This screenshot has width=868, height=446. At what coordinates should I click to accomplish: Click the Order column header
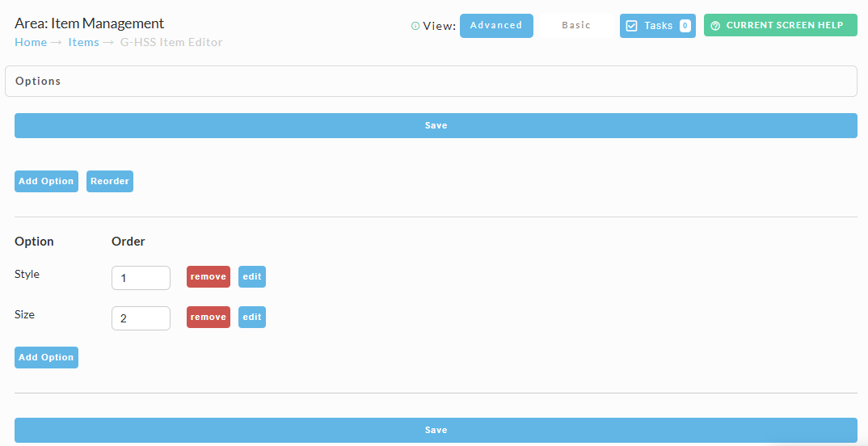(129, 242)
